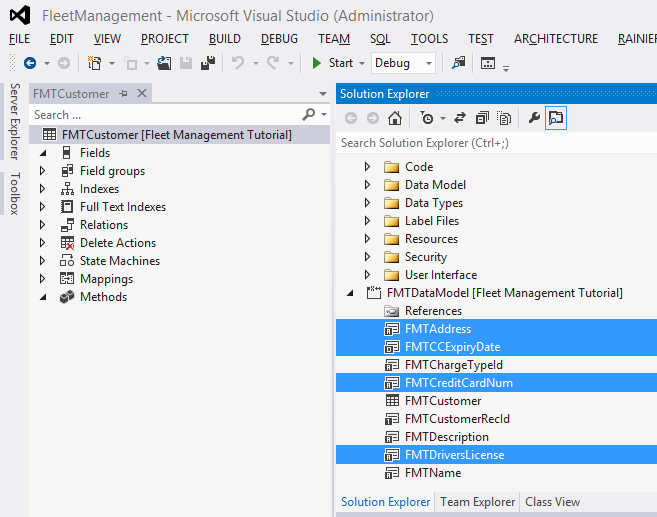Viewport: 657px width, 517px height.
Task: Collapse the FMTDataModel project node
Action: click(x=351, y=293)
